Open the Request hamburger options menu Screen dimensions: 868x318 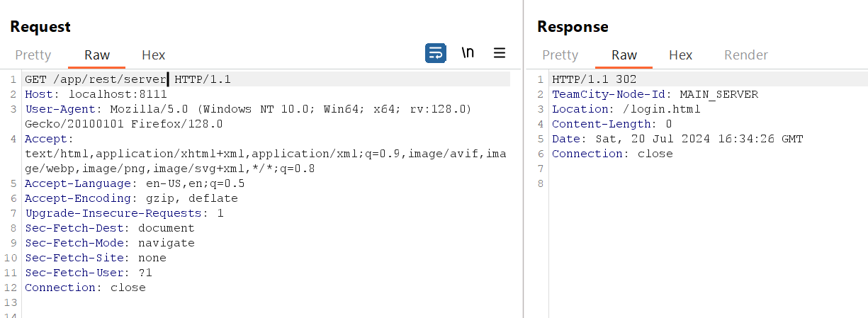[500, 53]
